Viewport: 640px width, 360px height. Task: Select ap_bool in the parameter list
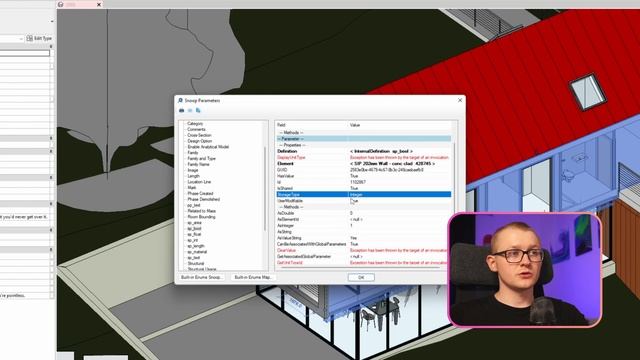pos(194,229)
